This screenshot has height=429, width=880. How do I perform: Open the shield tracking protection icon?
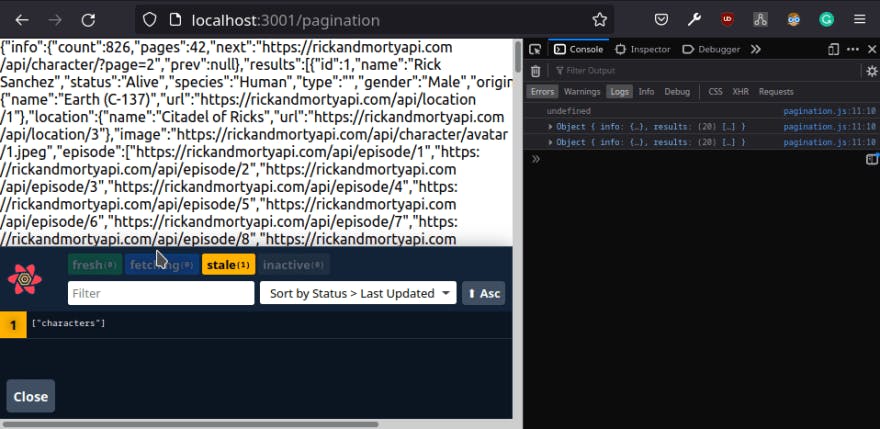149,20
